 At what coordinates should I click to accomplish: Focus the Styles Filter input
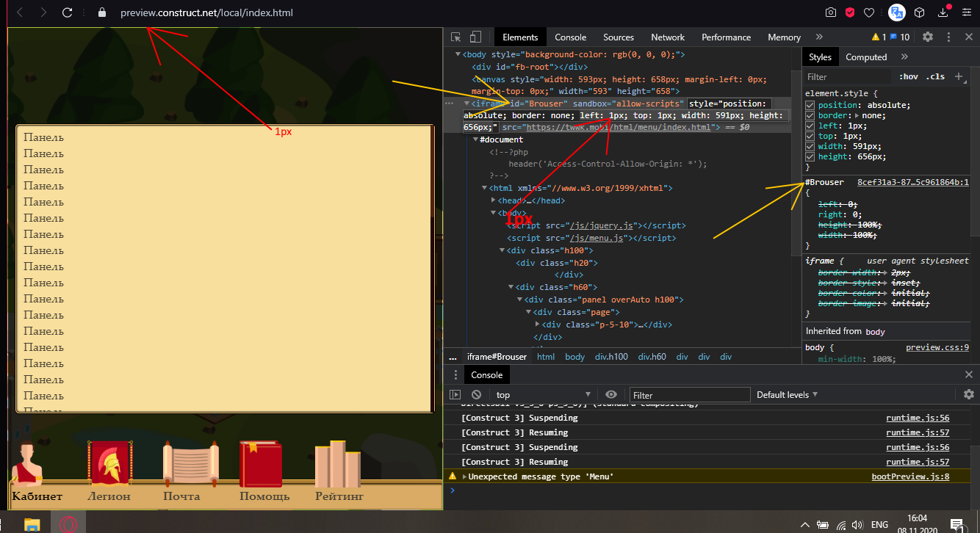tap(849, 76)
